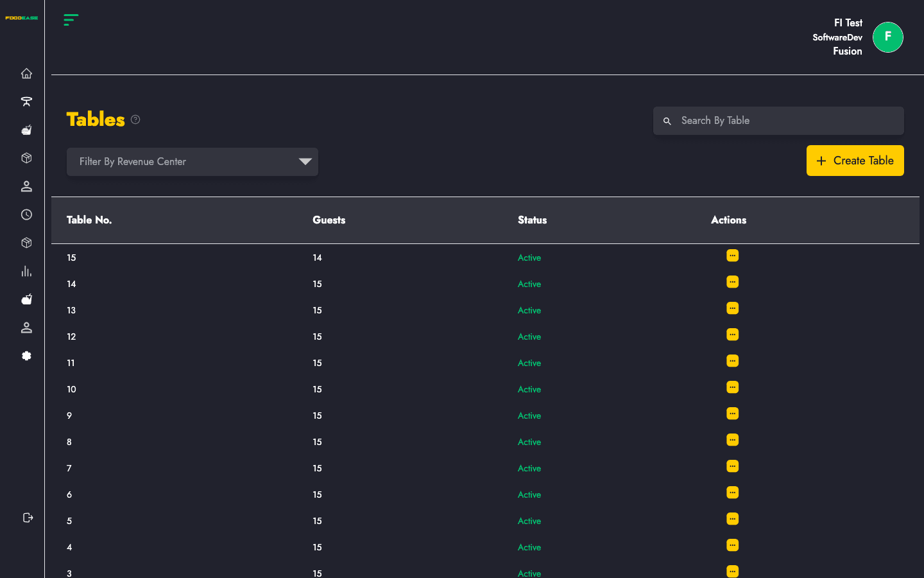Click the Create Table button
This screenshot has height=578, width=924.
[855, 161]
